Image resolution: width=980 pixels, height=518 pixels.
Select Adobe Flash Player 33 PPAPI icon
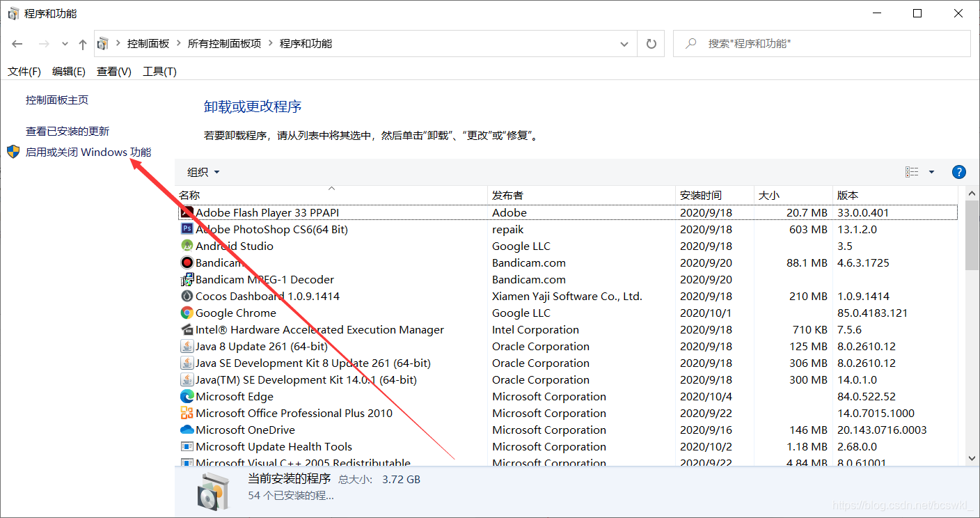pyautogui.click(x=187, y=212)
